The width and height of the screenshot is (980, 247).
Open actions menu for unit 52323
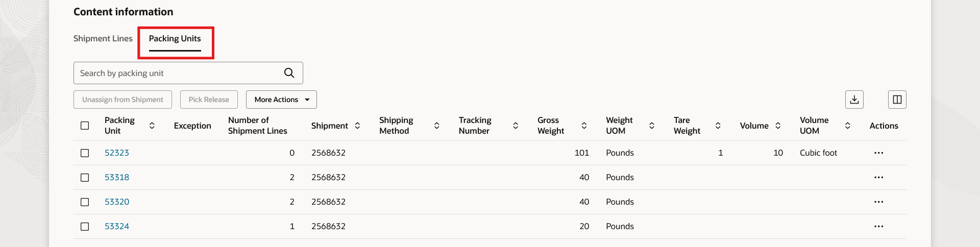pyautogui.click(x=878, y=153)
